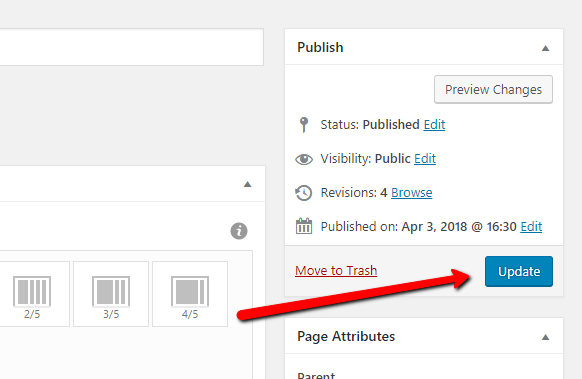
Task: Click the Publish panel heading
Action: (x=320, y=48)
